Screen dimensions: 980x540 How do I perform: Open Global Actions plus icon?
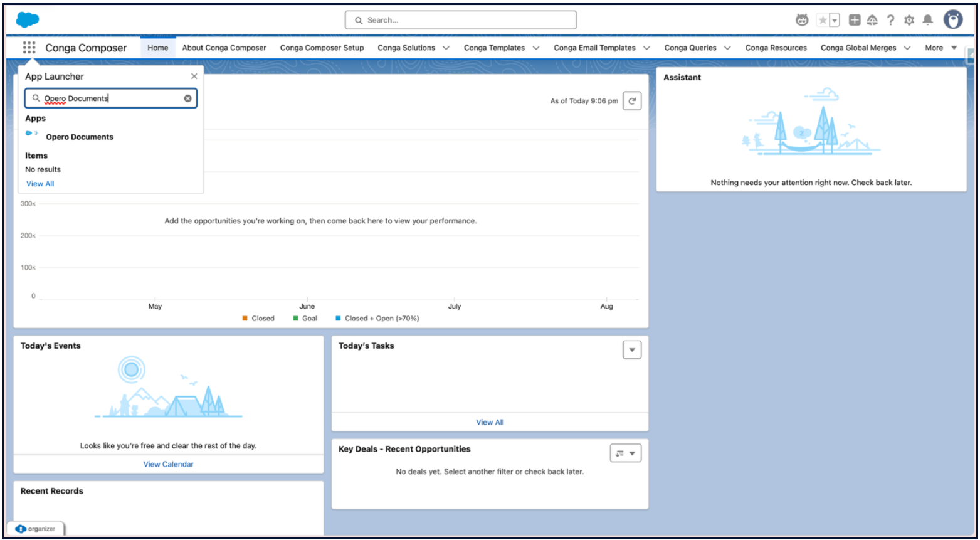point(854,20)
